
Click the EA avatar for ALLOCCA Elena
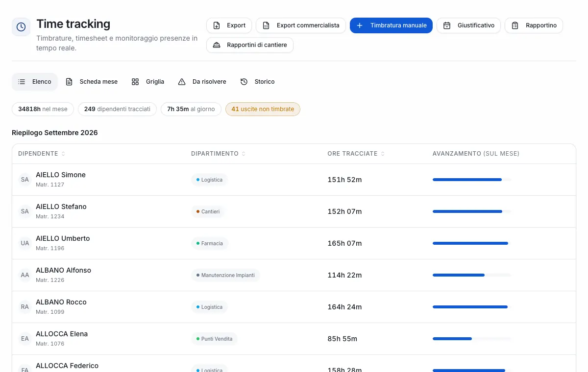click(25, 339)
